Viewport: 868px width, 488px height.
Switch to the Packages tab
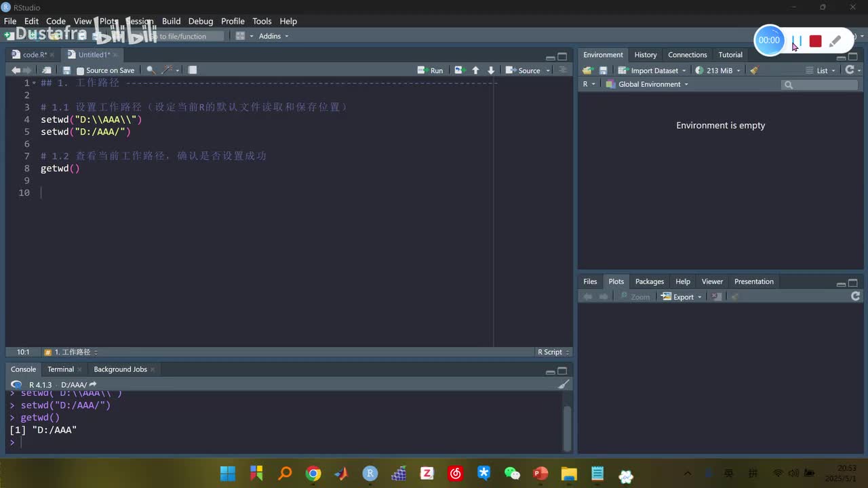(x=649, y=281)
